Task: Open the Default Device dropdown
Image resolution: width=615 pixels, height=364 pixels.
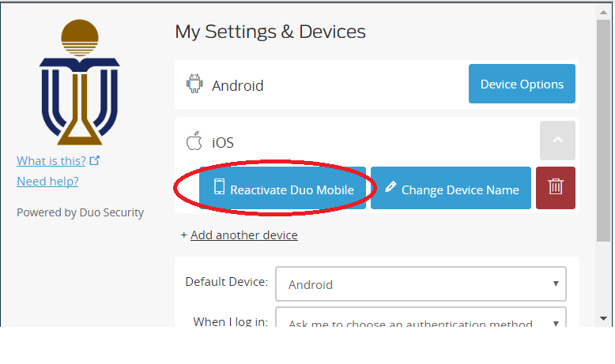Action: pos(421,284)
